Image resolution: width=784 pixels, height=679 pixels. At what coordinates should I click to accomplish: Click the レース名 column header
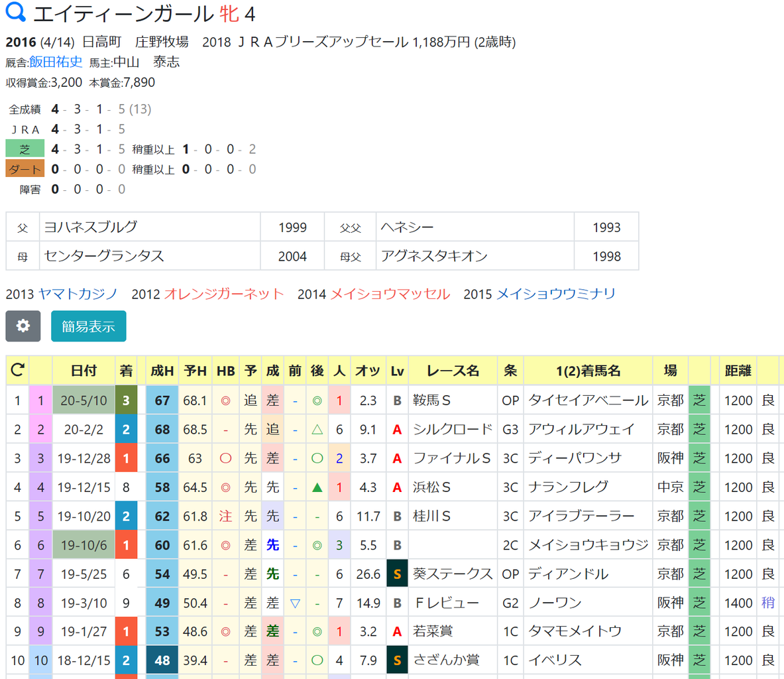click(x=453, y=371)
